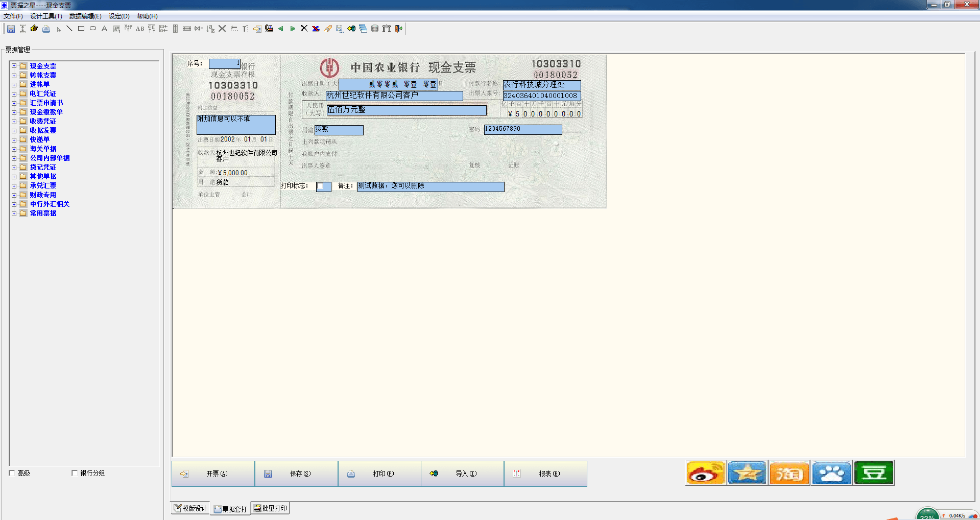Switch to the 批量打印 tab
The image size is (980, 520).
coord(271,508)
